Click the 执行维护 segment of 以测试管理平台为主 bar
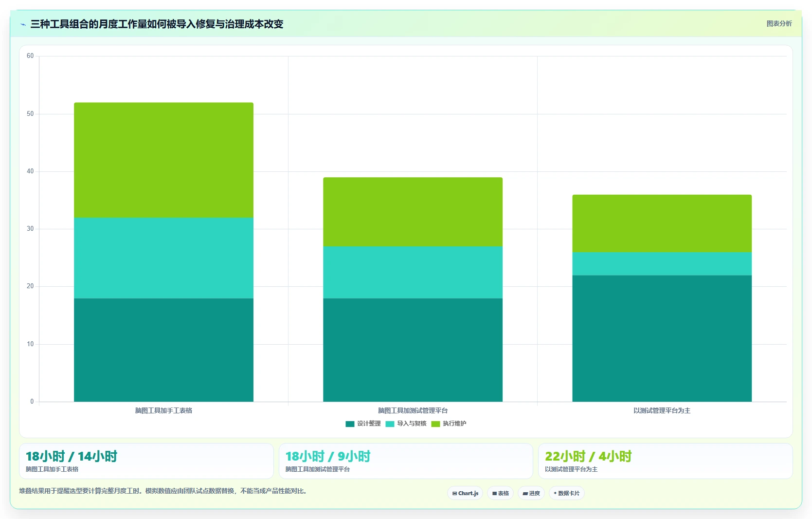The width and height of the screenshot is (812, 519). 662,223
